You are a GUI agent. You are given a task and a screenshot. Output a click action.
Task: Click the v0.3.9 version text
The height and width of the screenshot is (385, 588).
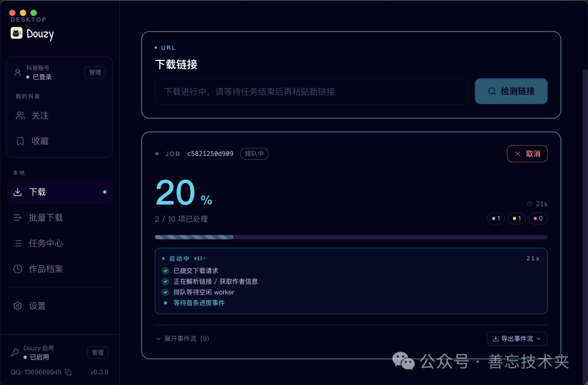tap(100, 372)
